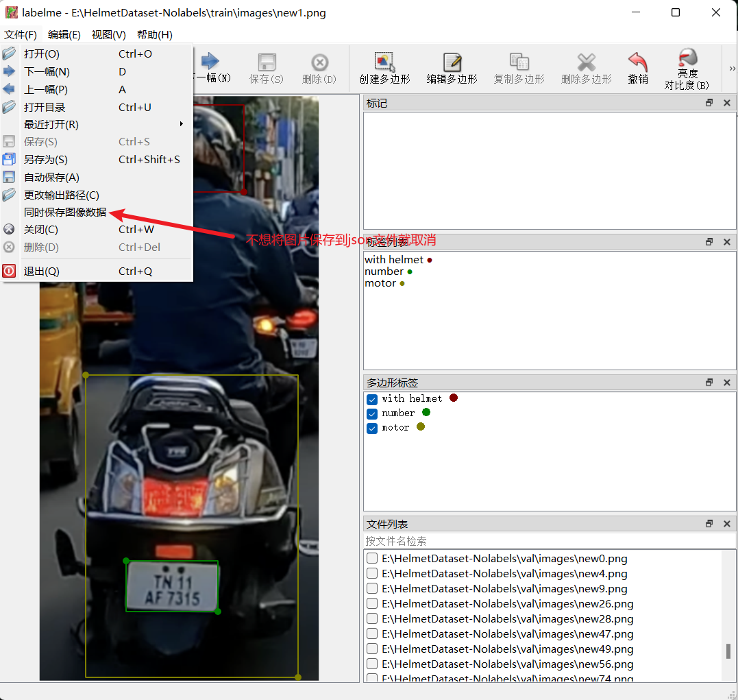Select the Edit Polygons (编辑多边形) tool
This screenshot has height=700, width=738.
[452, 69]
